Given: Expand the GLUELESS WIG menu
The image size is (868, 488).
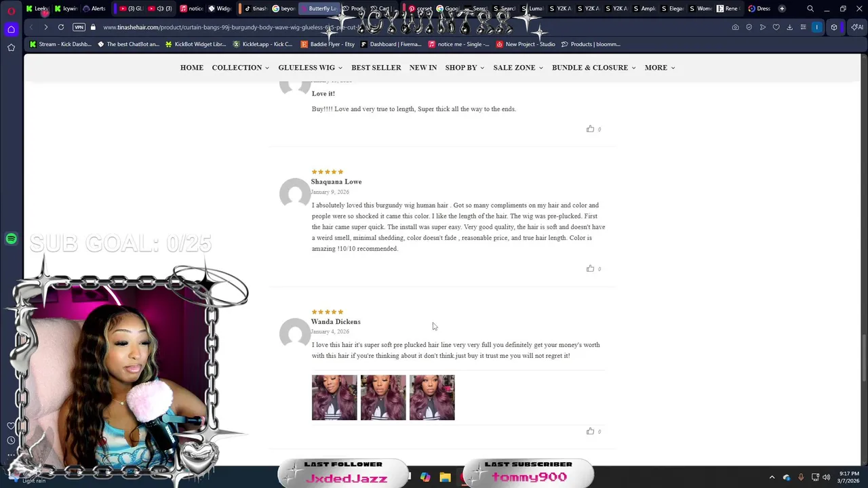Looking at the screenshot, I should click(x=311, y=68).
